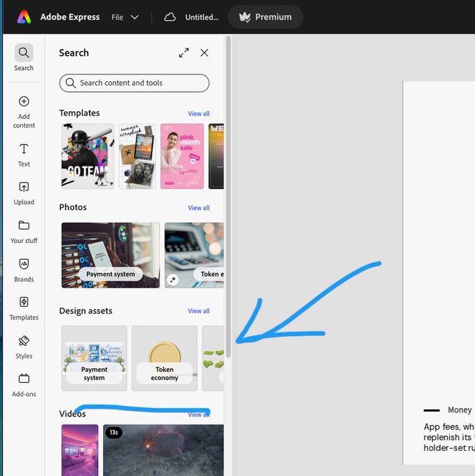The image size is (475, 476).
Task: Click the Templates section heading
Action: 79,113
